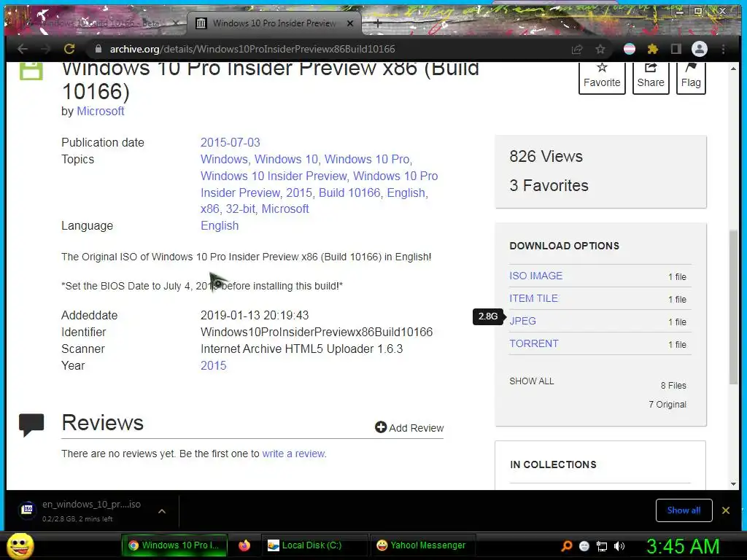
Task: Open the write a review link
Action: (x=293, y=454)
